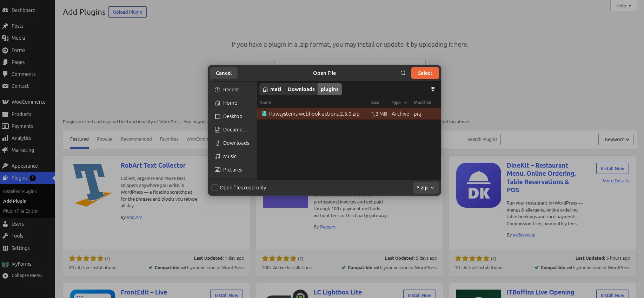
Task: Click the Music note icon in dialog sidebar
Action: point(218,156)
